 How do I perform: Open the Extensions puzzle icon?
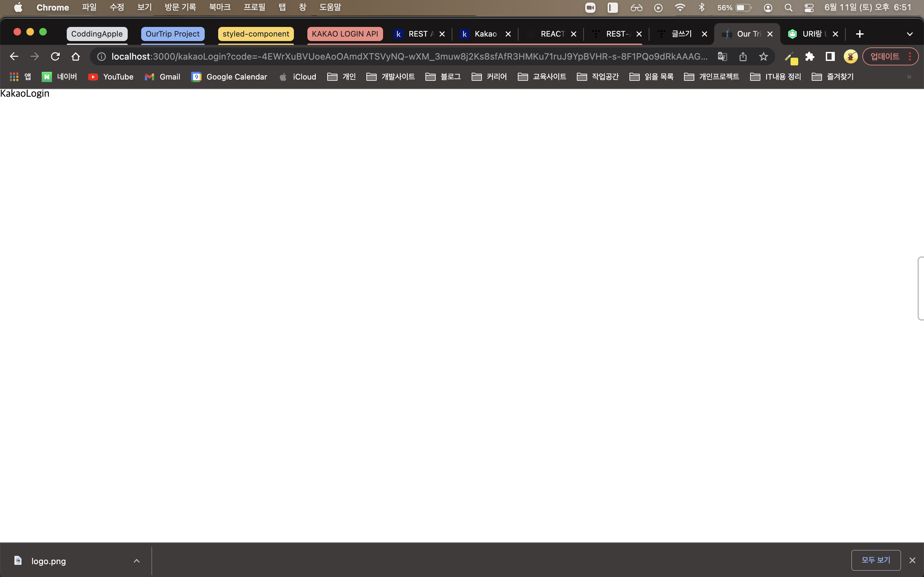(x=809, y=56)
